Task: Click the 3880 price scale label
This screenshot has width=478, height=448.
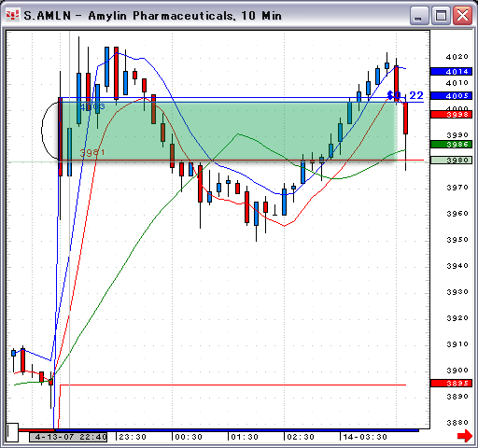Action: tap(457, 423)
